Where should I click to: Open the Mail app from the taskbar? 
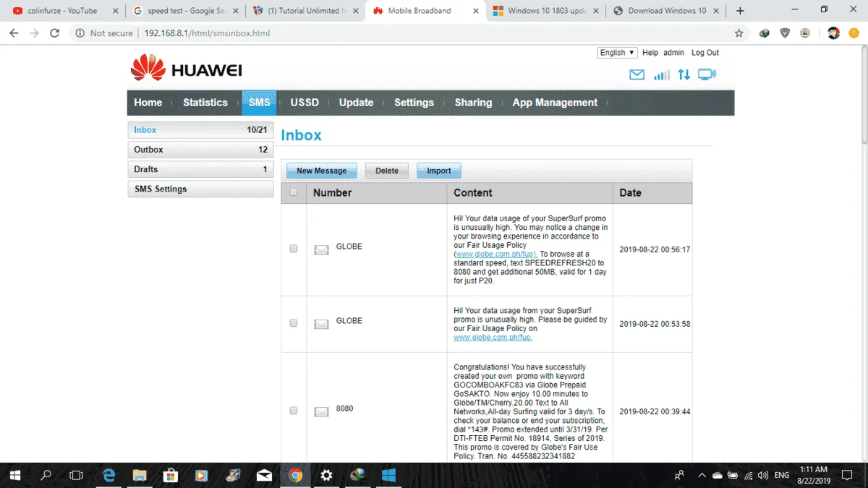coord(264,475)
